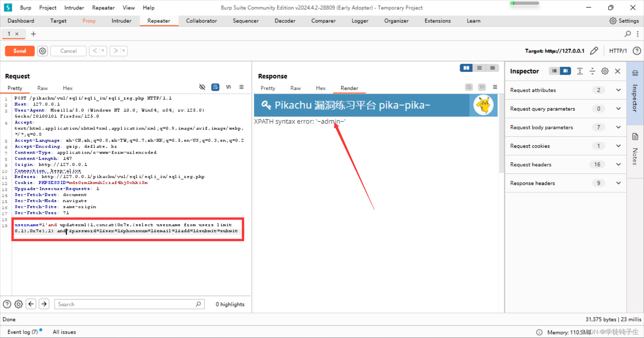Open Inspector settings gear
This screenshot has width=644, height=338.
(x=605, y=71)
